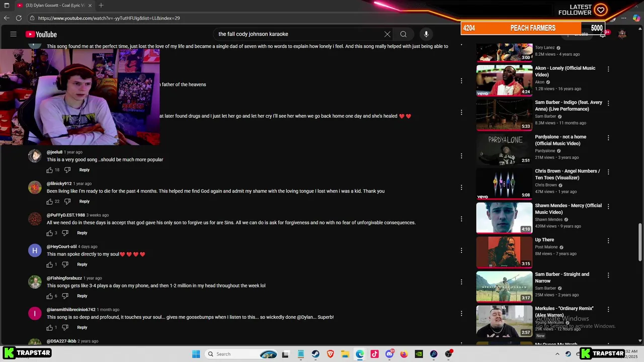
Task: Open OBS Studio from the taskbar
Action: pyautogui.click(x=448, y=354)
